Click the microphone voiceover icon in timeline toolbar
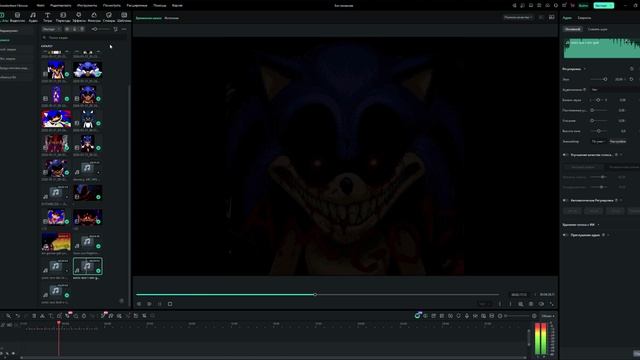Viewport: 640px width, 360px height. click(467, 316)
